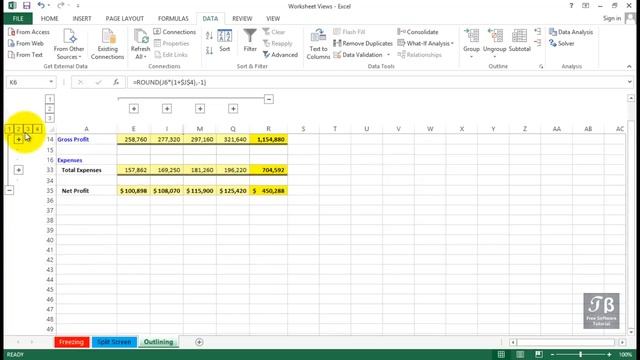Switch to Page Layout view in status bar
The image size is (640, 360).
pos(520,354)
